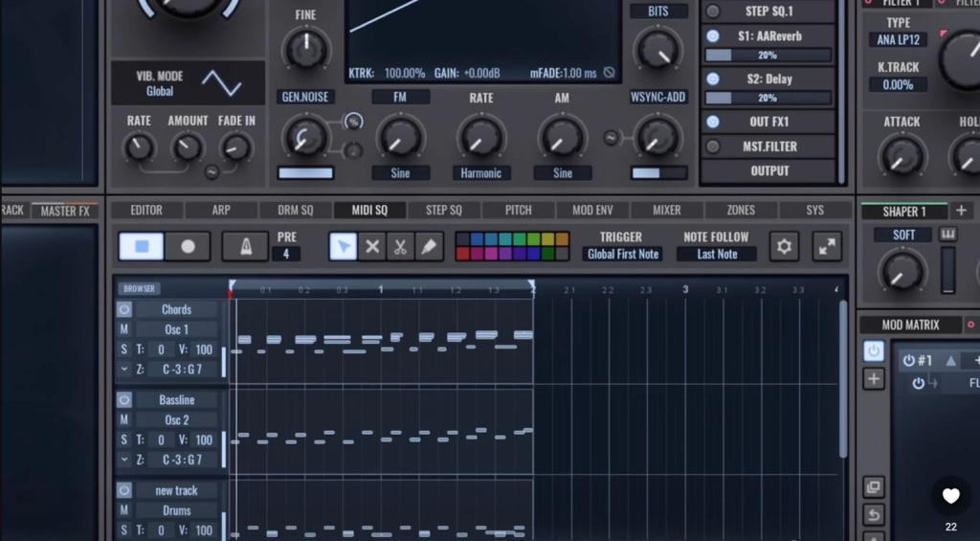This screenshot has height=541, width=980.
Task: Open the NOTE FOLLOW Last Note dropdown
Action: [717, 254]
